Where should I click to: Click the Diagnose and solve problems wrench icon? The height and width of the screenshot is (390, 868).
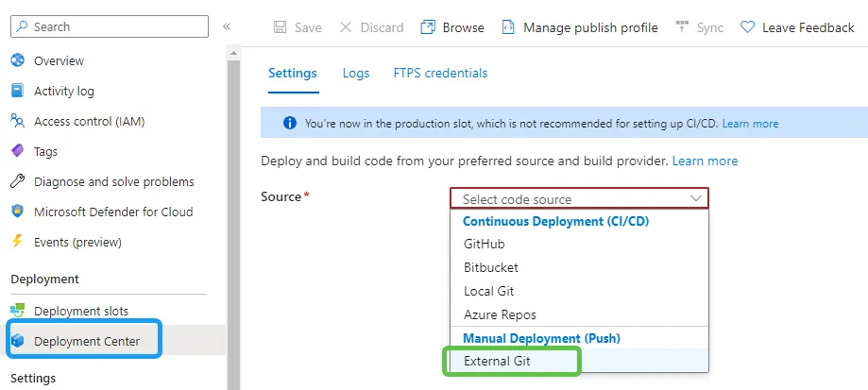coord(17,182)
